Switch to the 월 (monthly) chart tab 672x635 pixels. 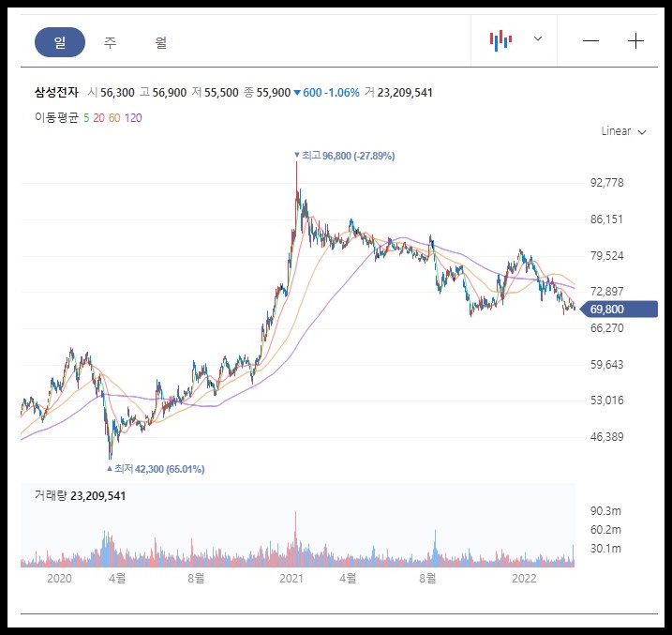click(160, 42)
